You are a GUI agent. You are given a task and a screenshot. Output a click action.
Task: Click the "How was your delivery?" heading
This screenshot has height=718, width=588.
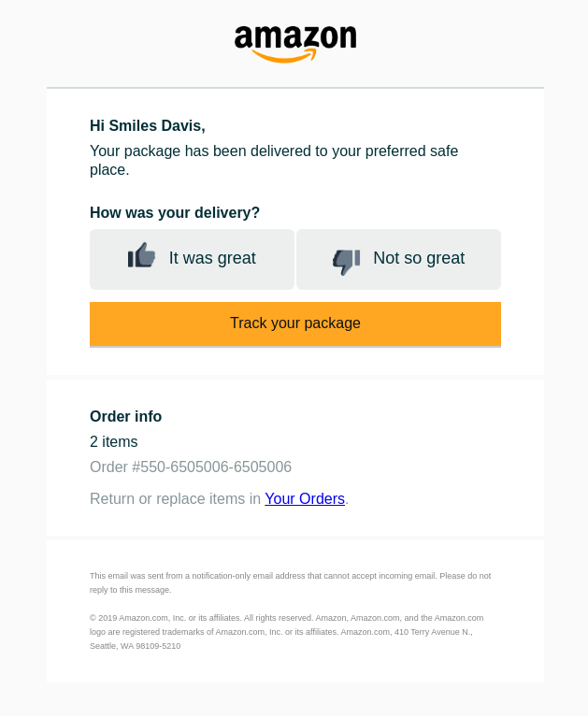tap(175, 213)
